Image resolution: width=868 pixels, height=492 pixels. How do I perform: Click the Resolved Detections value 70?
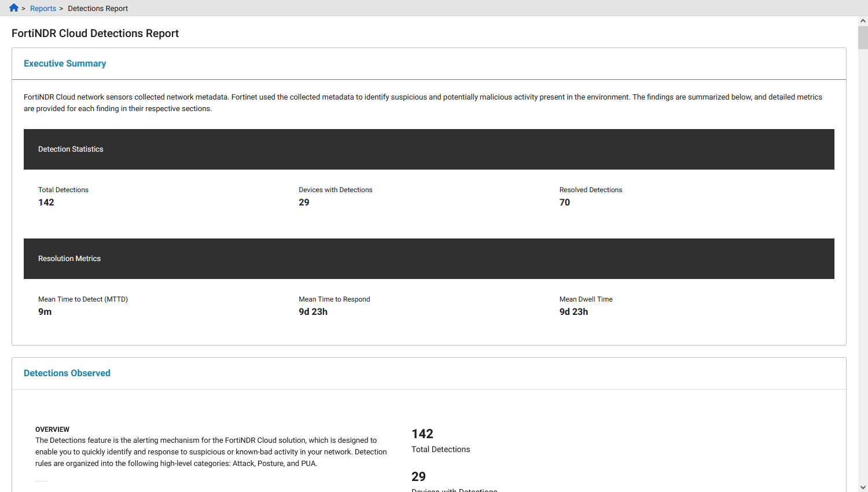tap(564, 202)
